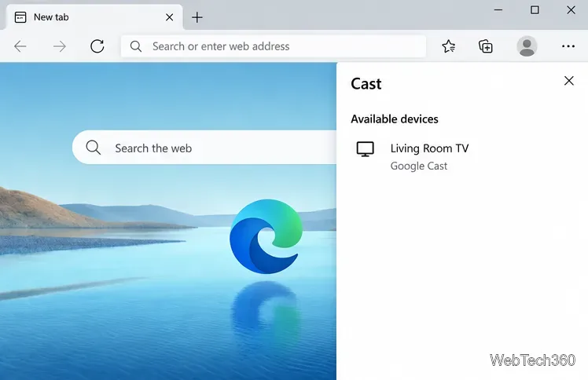The image size is (588, 380).
Task: Click the browser Back arrow
Action: (20, 46)
